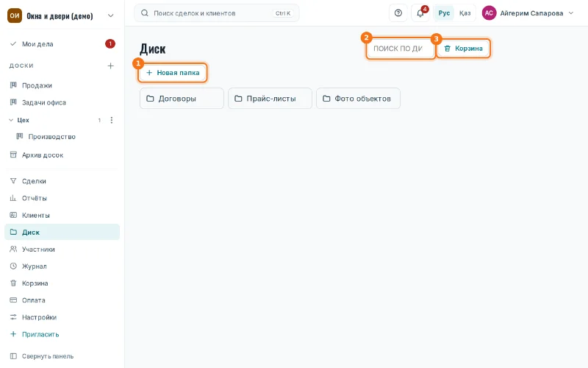Open the Продажи board

[62, 85]
